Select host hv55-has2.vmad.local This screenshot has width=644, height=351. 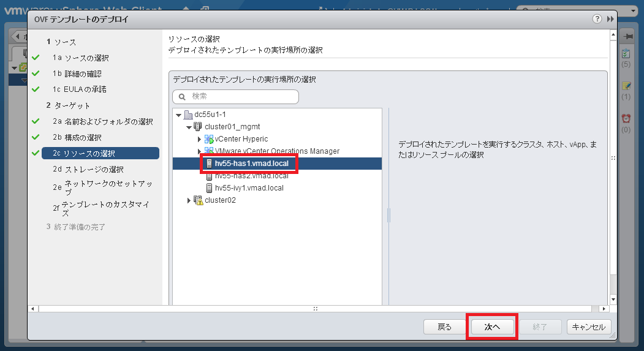click(x=251, y=176)
